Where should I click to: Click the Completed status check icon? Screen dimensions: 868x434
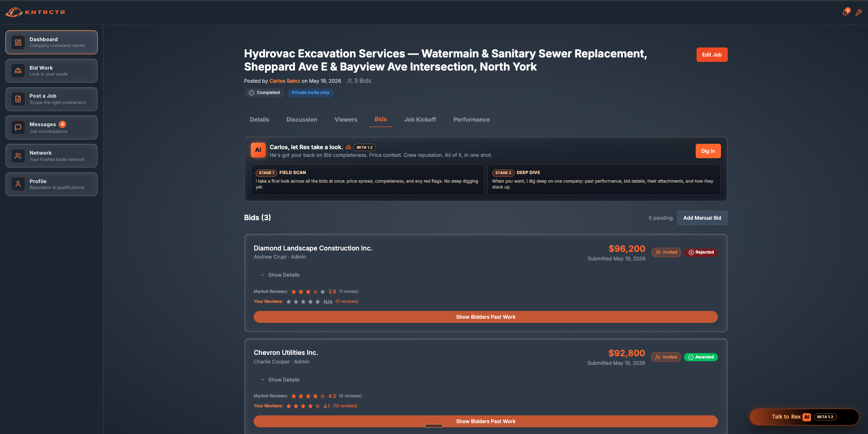click(251, 93)
